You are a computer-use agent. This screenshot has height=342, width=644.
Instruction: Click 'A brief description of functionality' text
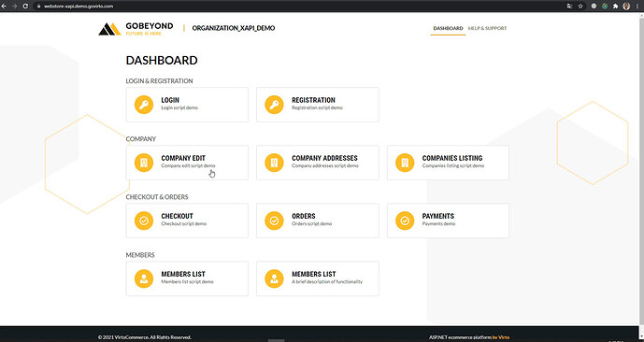327,281
